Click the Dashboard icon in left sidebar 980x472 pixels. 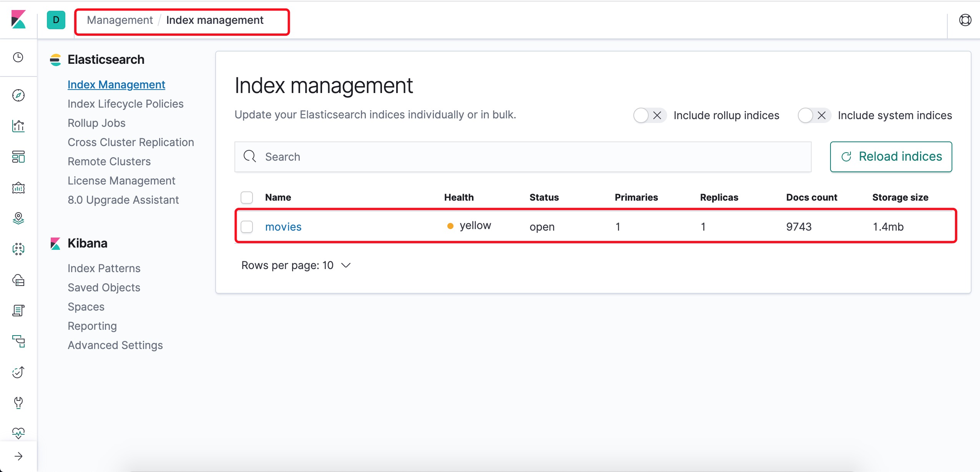[19, 156]
